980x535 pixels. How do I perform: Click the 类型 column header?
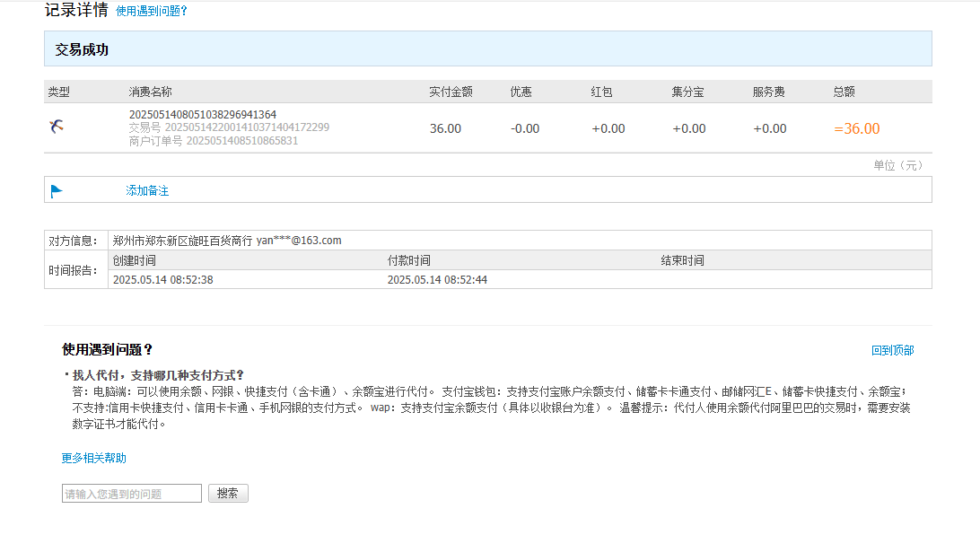[58, 92]
